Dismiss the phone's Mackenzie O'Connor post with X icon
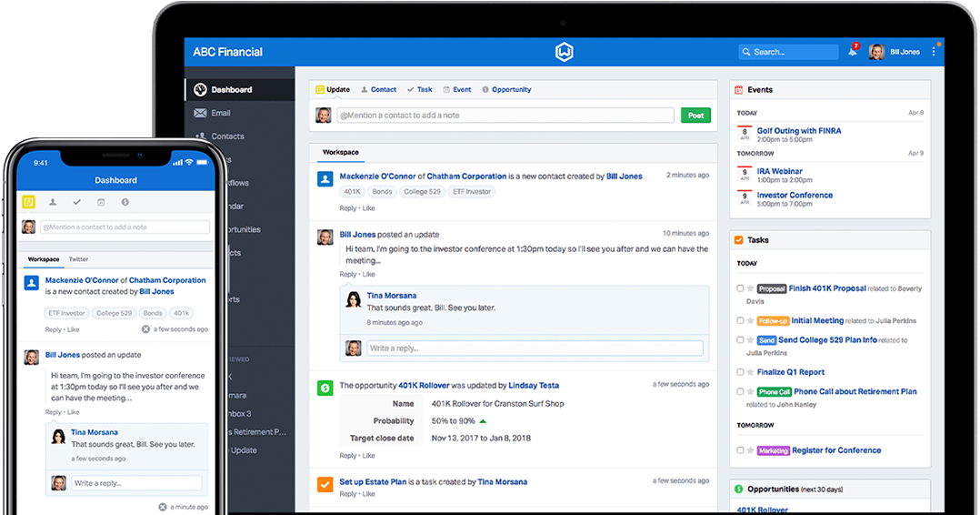980x515 pixels. click(x=145, y=329)
